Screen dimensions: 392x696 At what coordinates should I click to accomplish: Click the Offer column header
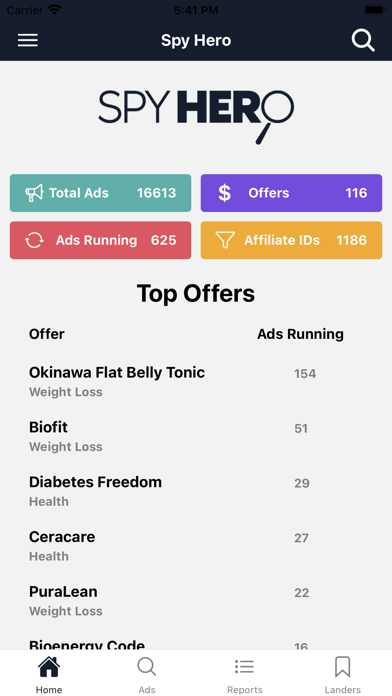tap(47, 334)
